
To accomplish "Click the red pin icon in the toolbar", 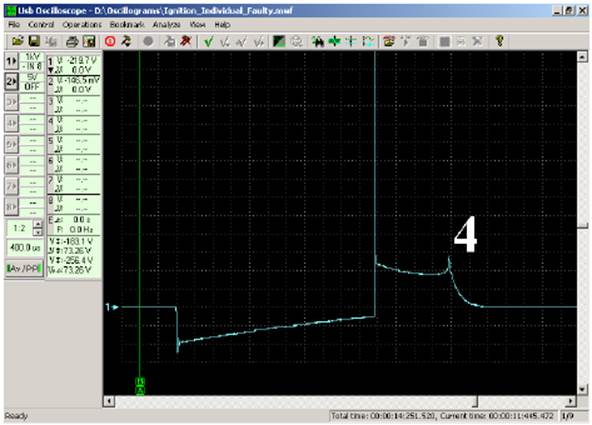I will coord(185,41).
